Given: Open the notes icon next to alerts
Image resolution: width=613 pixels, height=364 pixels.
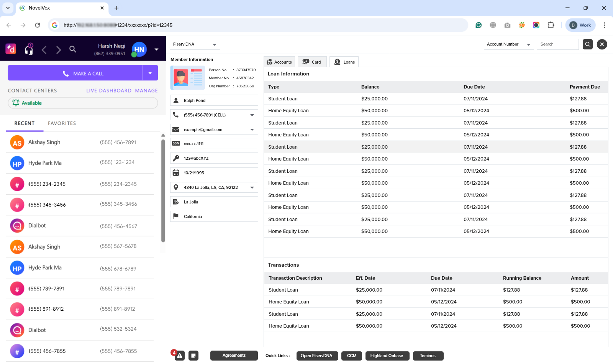Looking at the screenshot, I should click(193, 356).
